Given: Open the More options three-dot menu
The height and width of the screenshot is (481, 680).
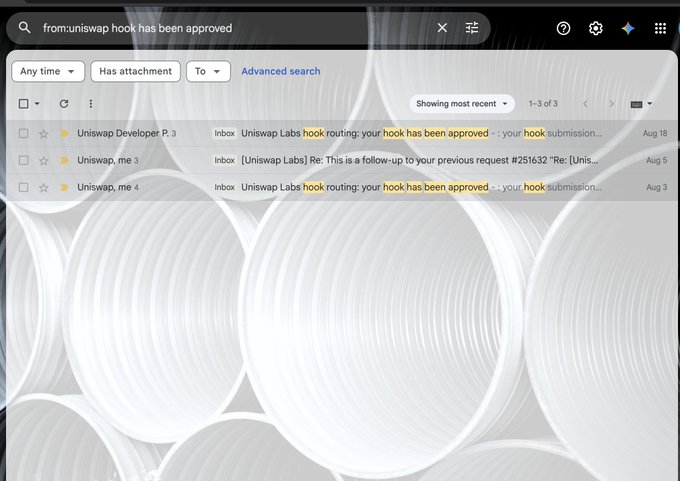Looking at the screenshot, I should point(91,104).
